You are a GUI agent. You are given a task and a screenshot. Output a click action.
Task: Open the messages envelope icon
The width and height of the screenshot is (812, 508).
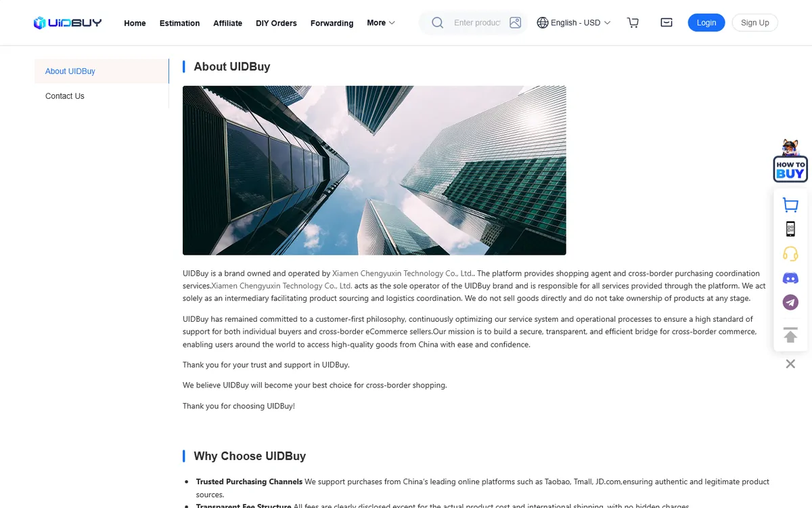click(667, 22)
